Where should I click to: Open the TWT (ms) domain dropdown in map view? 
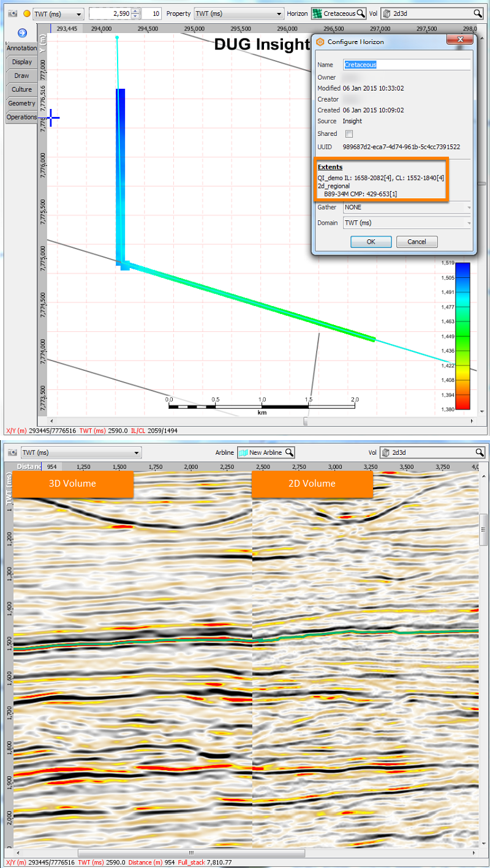pyautogui.click(x=58, y=13)
